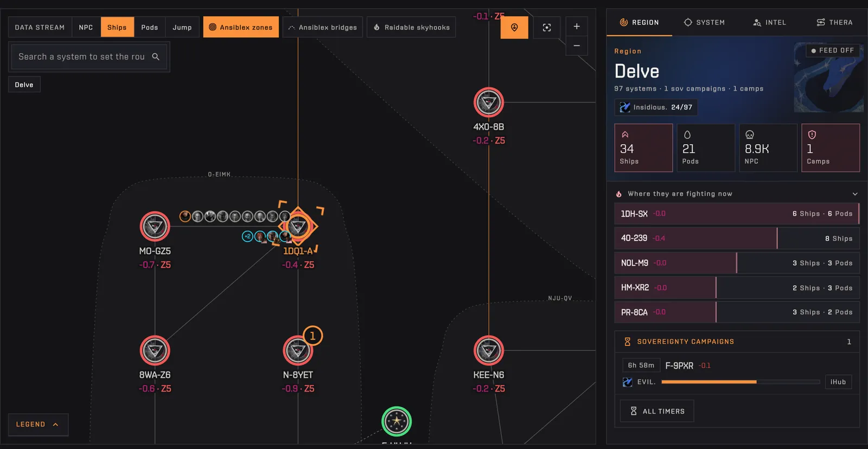Click the search magnifier icon
Image resolution: width=868 pixels, height=449 pixels.
[x=156, y=56]
